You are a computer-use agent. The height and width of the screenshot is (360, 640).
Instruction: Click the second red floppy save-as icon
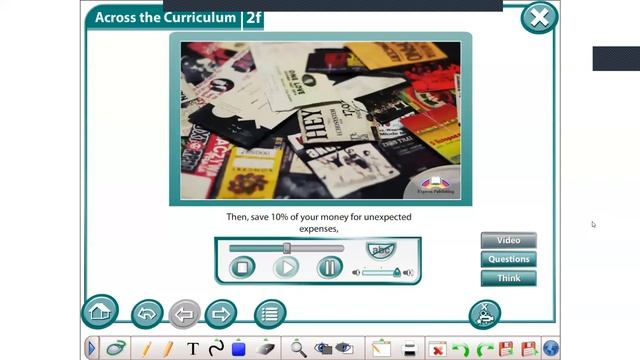530,349
